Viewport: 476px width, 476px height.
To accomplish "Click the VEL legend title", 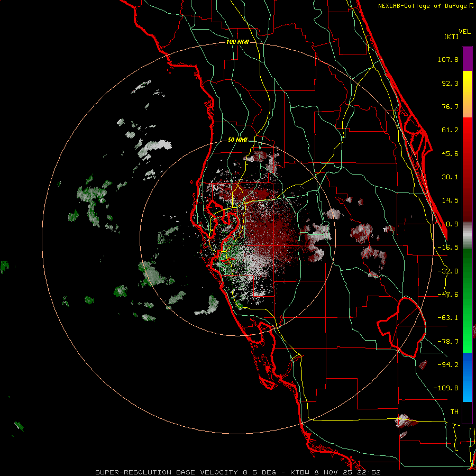I will click(465, 32).
